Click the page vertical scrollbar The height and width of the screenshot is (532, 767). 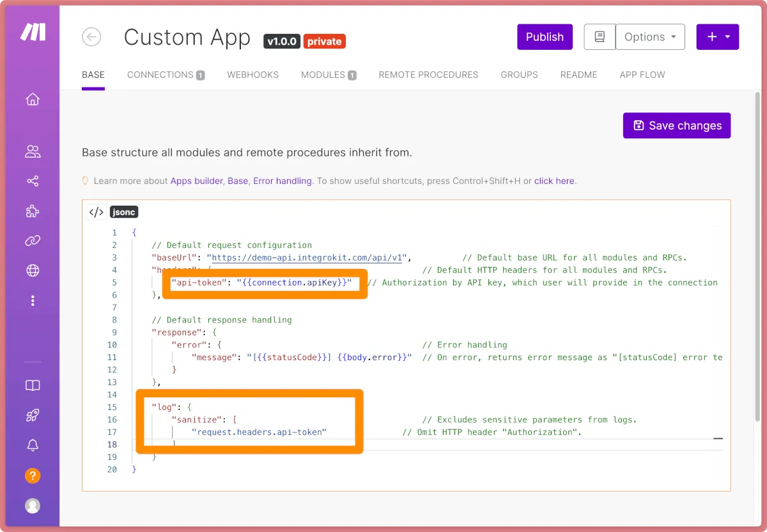pyautogui.click(x=757, y=255)
